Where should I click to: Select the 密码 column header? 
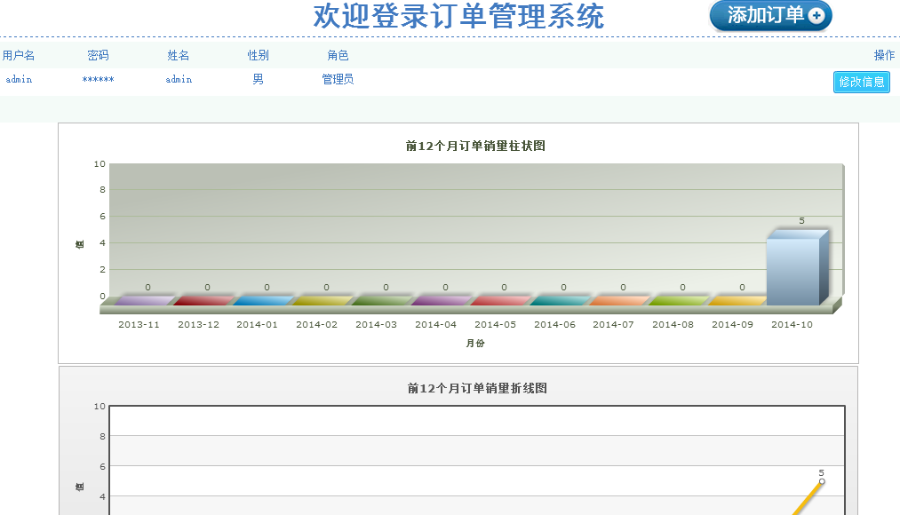pyautogui.click(x=98, y=55)
